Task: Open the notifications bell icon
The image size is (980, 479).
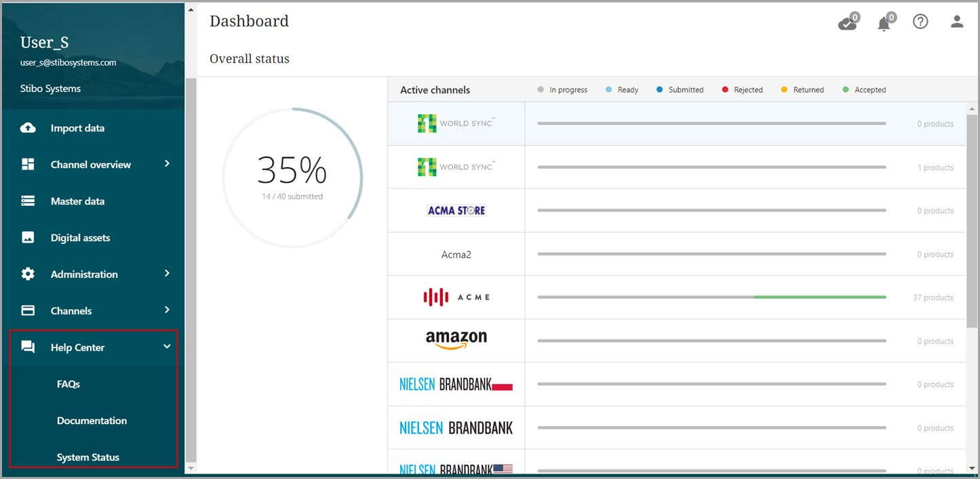Action: pyautogui.click(x=884, y=24)
